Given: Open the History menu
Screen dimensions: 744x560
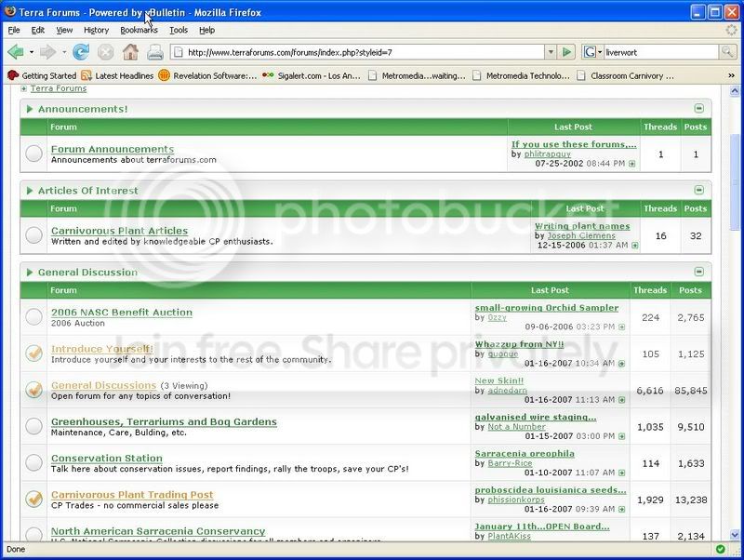Looking at the screenshot, I should tap(96, 30).
